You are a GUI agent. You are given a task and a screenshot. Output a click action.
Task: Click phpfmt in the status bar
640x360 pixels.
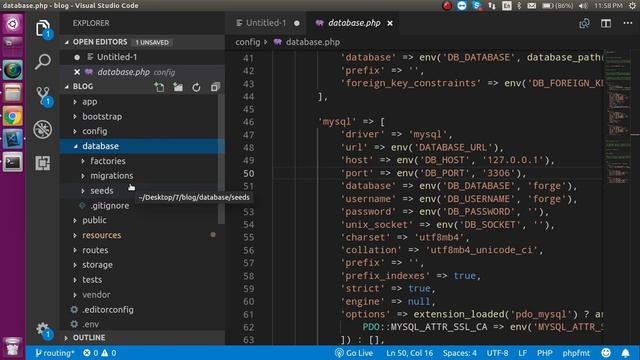[x=576, y=353]
